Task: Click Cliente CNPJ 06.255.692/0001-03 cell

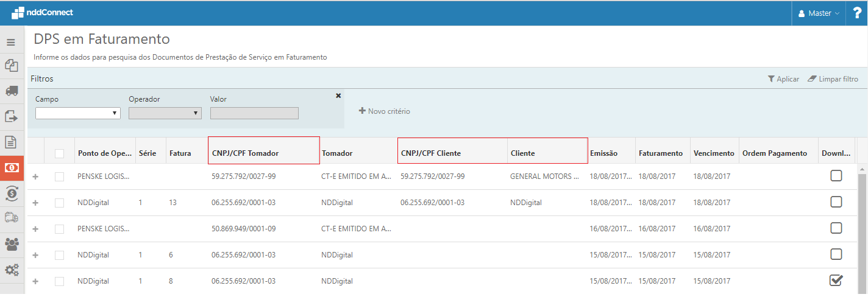Action: pyautogui.click(x=433, y=203)
